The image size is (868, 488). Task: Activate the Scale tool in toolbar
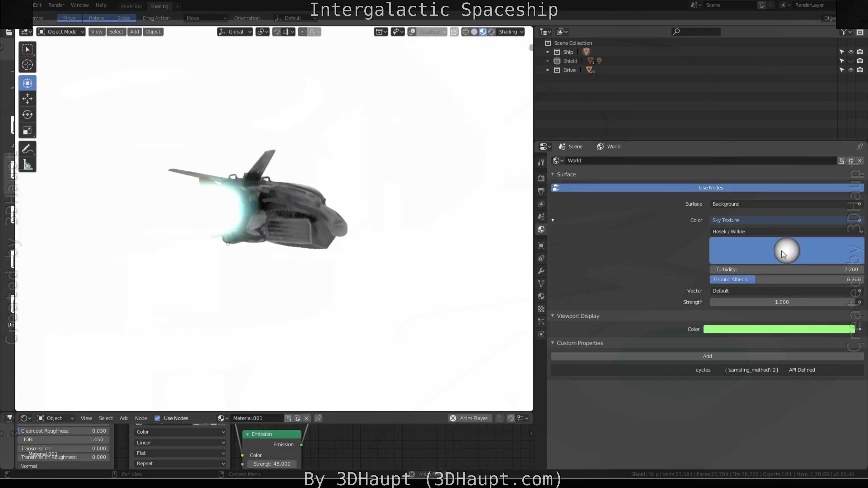pos(27,131)
